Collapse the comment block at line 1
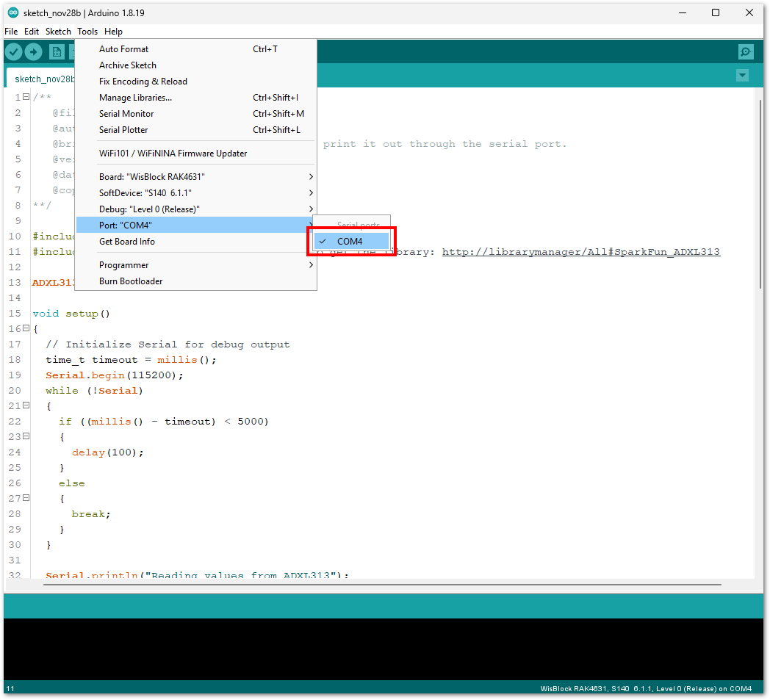 click(26, 97)
